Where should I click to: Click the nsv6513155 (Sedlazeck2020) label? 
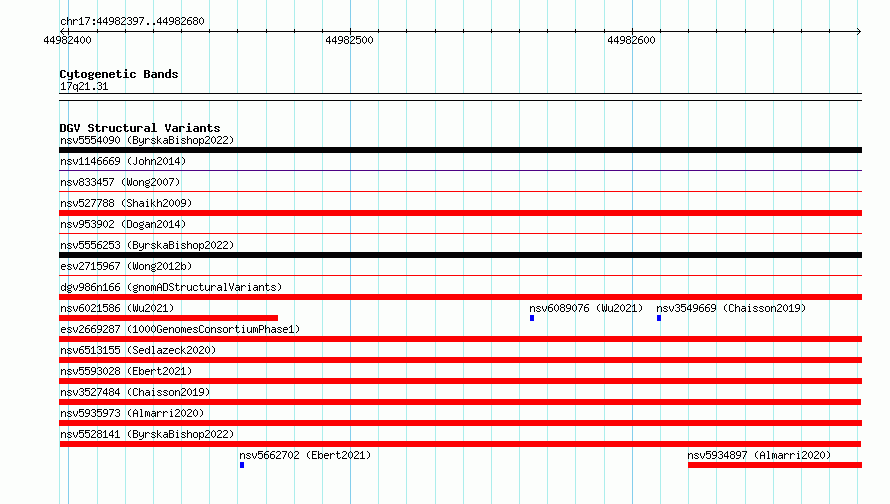tap(138, 350)
